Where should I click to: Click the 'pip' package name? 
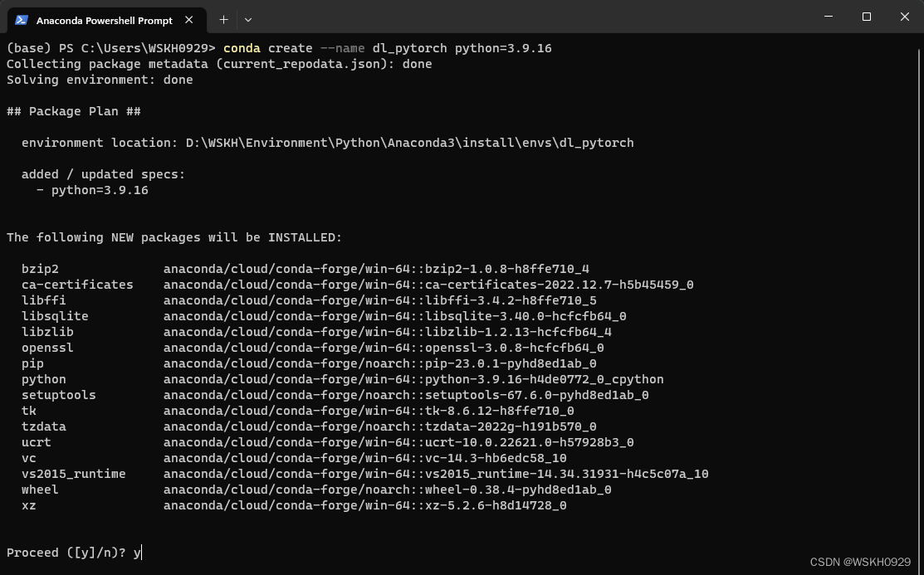point(32,363)
